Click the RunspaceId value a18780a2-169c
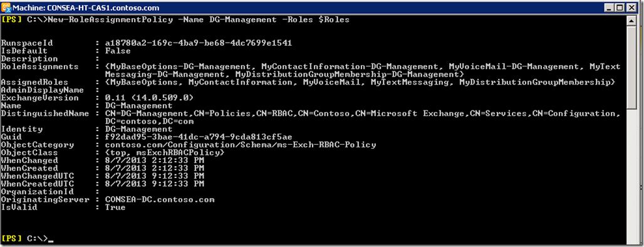The height and width of the screenshot is (247, 644). tap(199, 43)
